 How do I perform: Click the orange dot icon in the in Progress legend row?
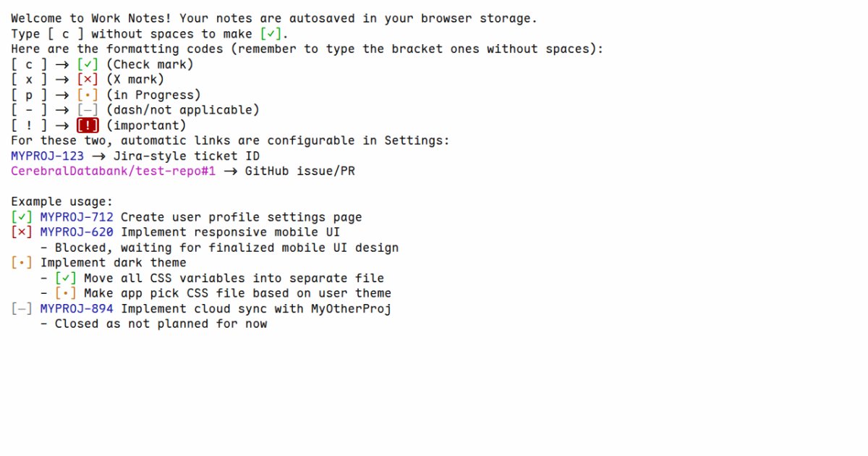click(x=88, y=95)
